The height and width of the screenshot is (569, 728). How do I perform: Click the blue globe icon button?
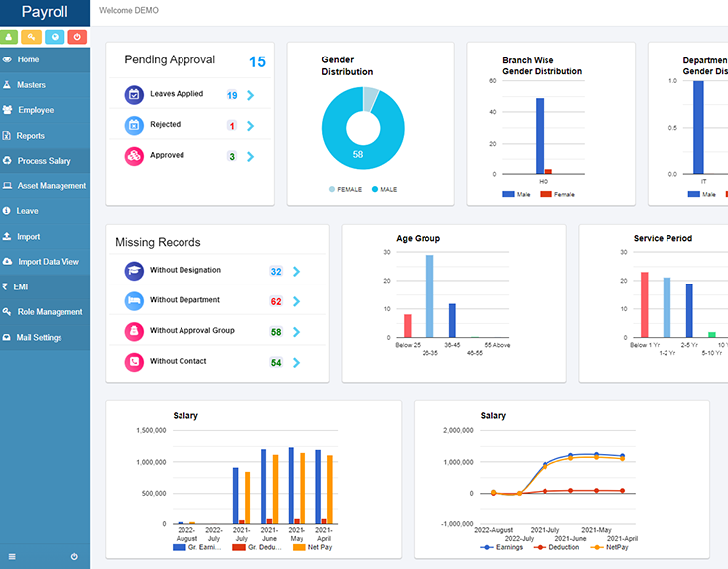coord(55,37)
